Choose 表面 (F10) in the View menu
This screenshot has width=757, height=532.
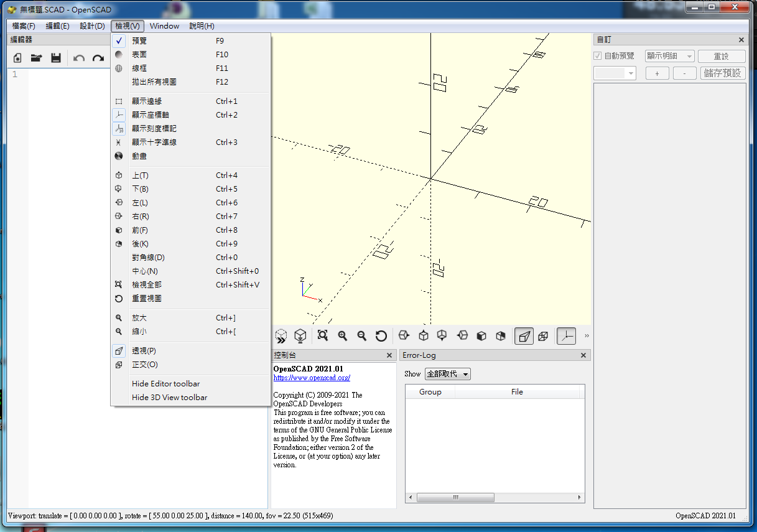coord(190,54)
